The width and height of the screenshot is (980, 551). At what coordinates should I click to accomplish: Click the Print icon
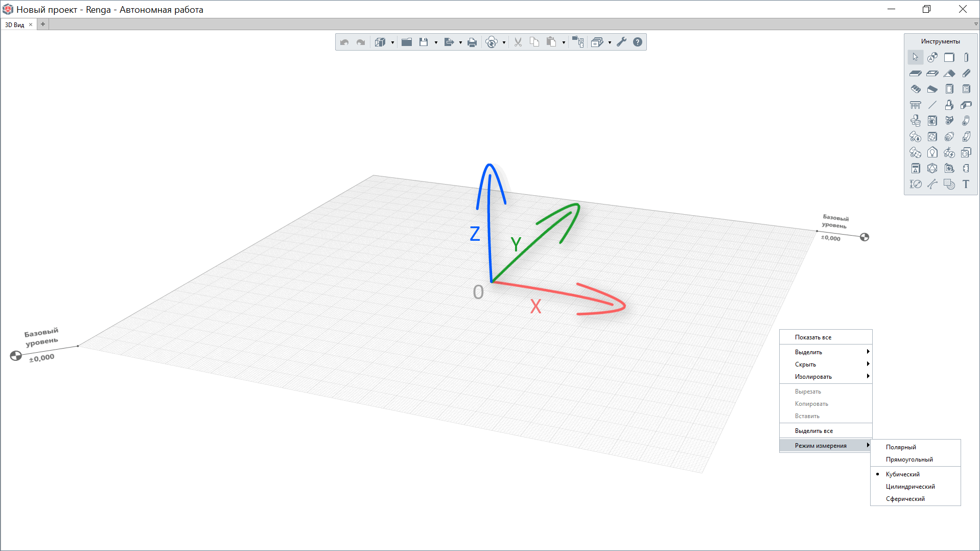pyautogui.click(x=472, y=42)
